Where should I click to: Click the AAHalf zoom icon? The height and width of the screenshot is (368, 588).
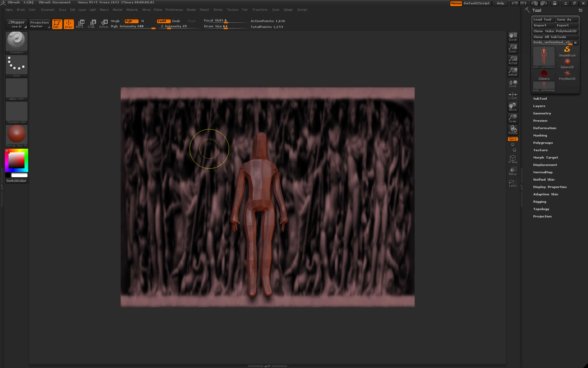pyautogui.click(x=513, y=71)
